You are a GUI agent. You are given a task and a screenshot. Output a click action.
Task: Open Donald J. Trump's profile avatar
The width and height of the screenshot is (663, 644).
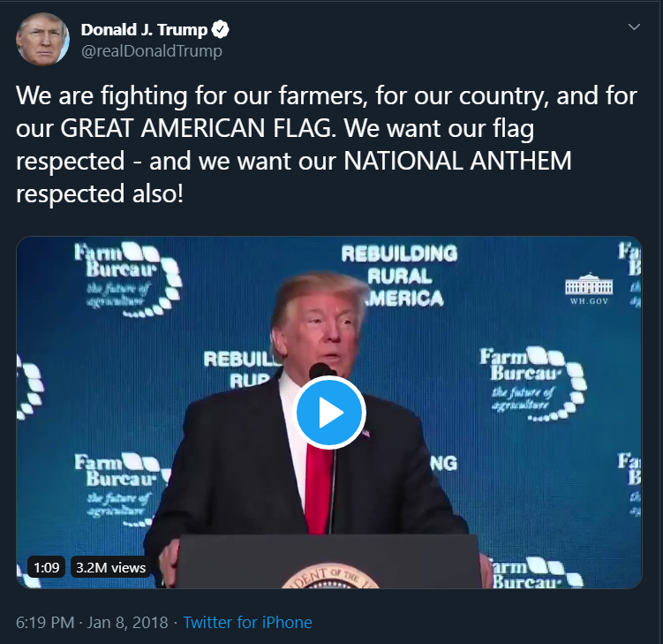(42, 39)
